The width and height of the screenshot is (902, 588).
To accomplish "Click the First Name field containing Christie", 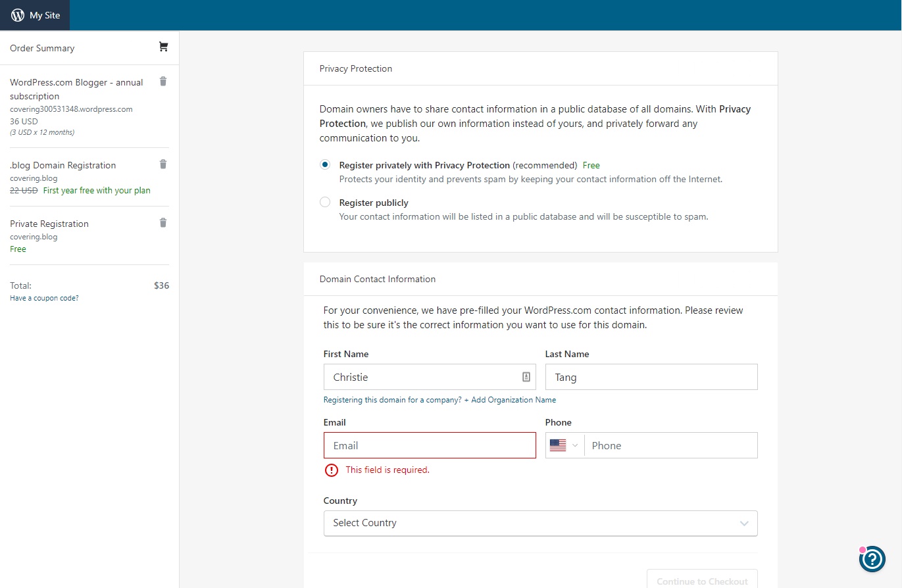I will [421, 377].
